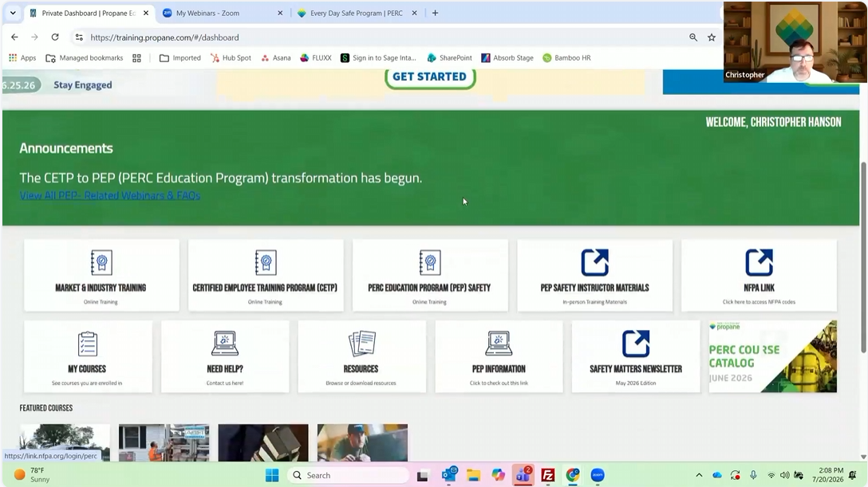Open Market & Industry Training tile icon

101,262
